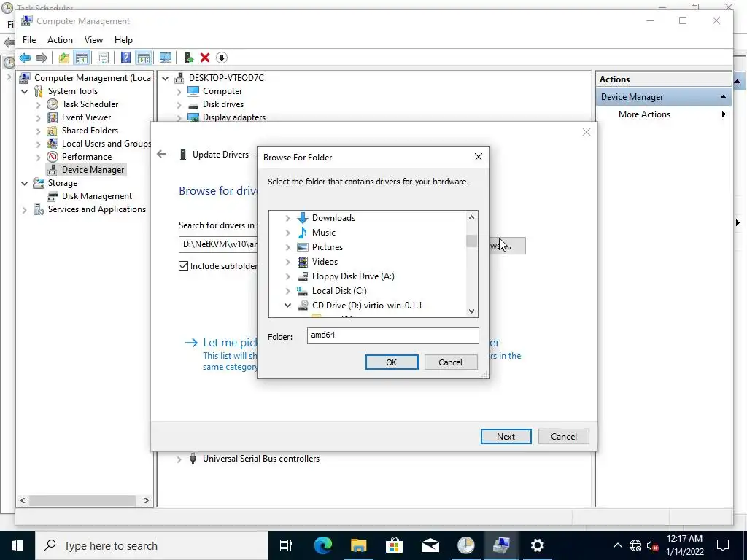Click Cancel in Update Drivers wizard
747x560 pixels.
point(564,437)
